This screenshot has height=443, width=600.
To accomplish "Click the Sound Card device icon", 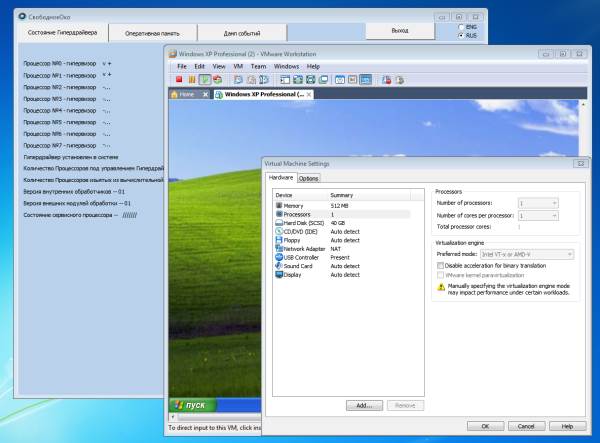I will tap(279, 266).
